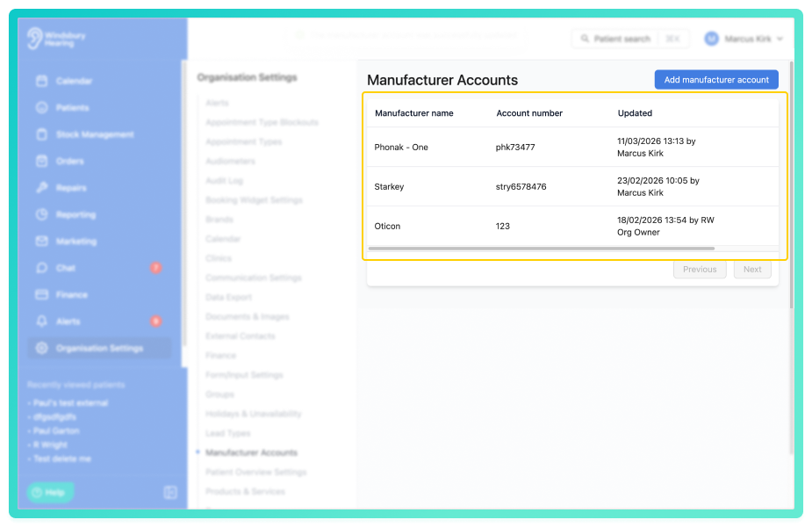Open Booking Widget Settings
The width and height of the screenshot is (812, 527).
click(x=254, y=200)
